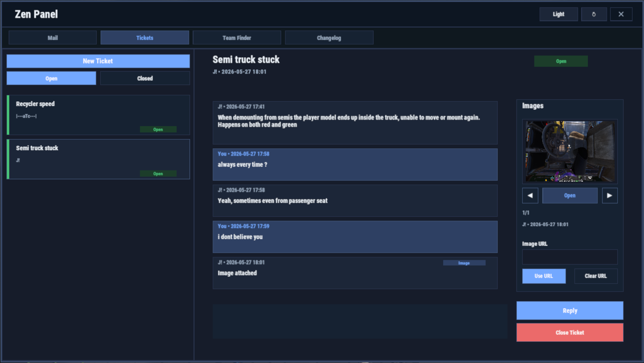Viewport: 644px width, 363px height.
Task: Click the Zen Panel title
Action: click(x=36, y=14)
